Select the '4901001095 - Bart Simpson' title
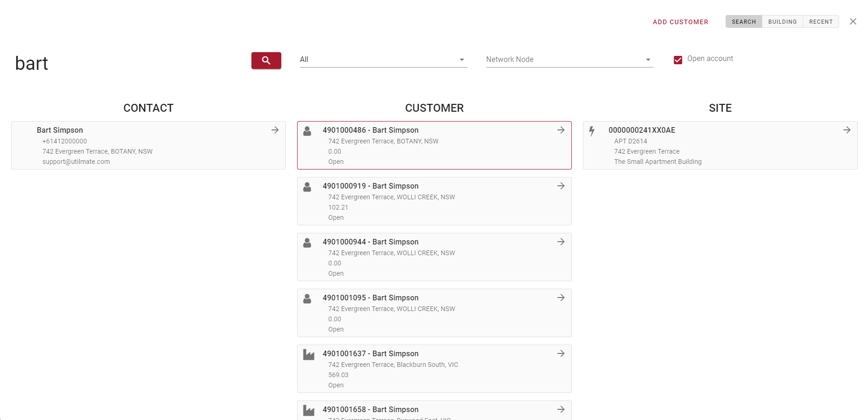 pos(371,298)
